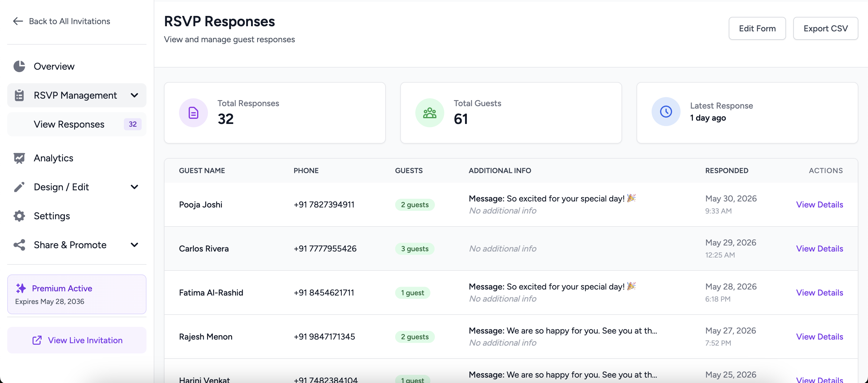Image resolution: width=868 pixels, height=383 pixels.
Task: Click the Total Responses document icon
Action: click(x=193, y=112)
